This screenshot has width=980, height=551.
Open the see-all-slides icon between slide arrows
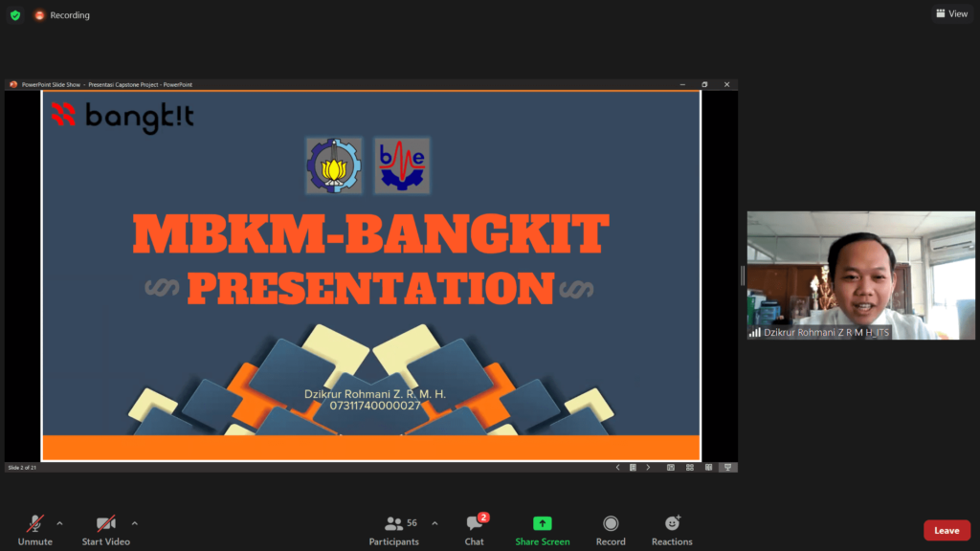[633, 468]
